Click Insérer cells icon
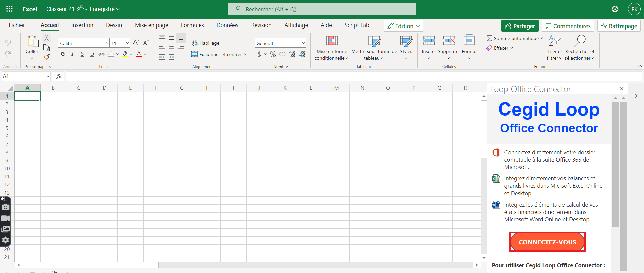The image size is (644, 273). 429,41
